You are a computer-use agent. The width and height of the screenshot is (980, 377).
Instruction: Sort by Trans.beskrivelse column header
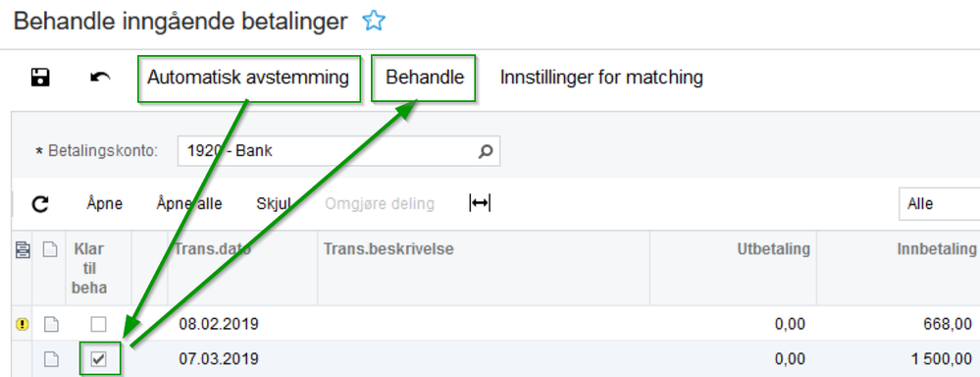tap(388, 248)
